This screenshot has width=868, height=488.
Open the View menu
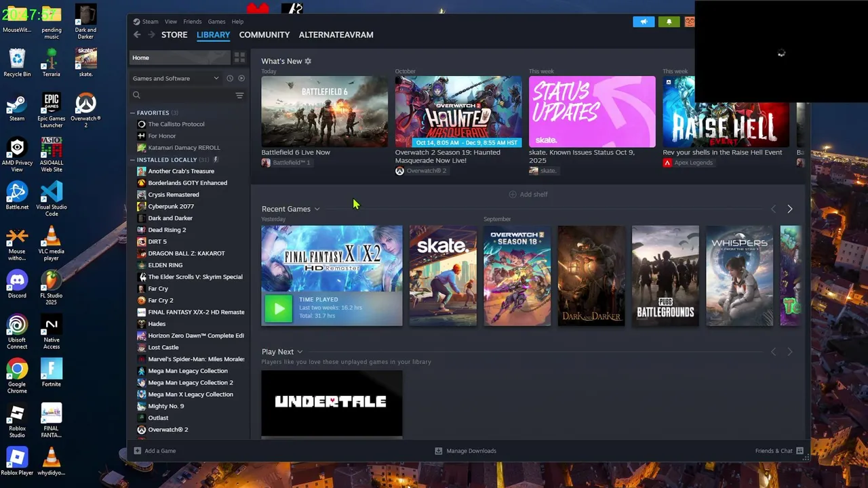point(171,22)
